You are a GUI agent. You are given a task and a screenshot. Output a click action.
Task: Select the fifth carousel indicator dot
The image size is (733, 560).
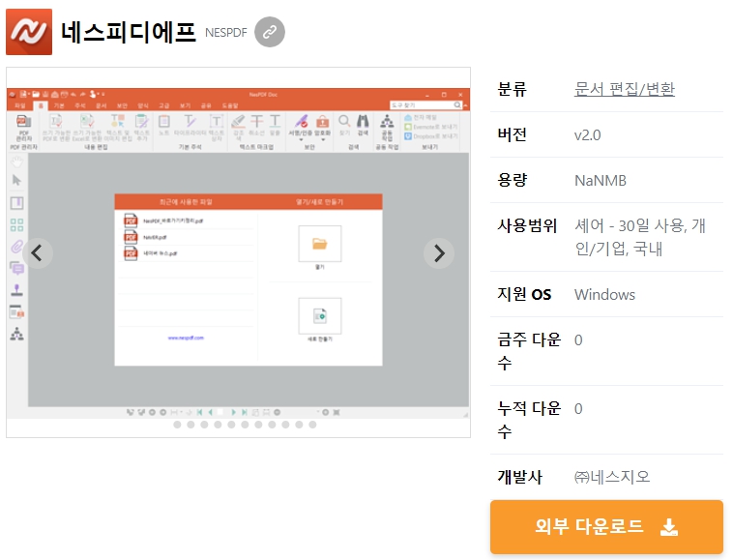tap(231, 425)
